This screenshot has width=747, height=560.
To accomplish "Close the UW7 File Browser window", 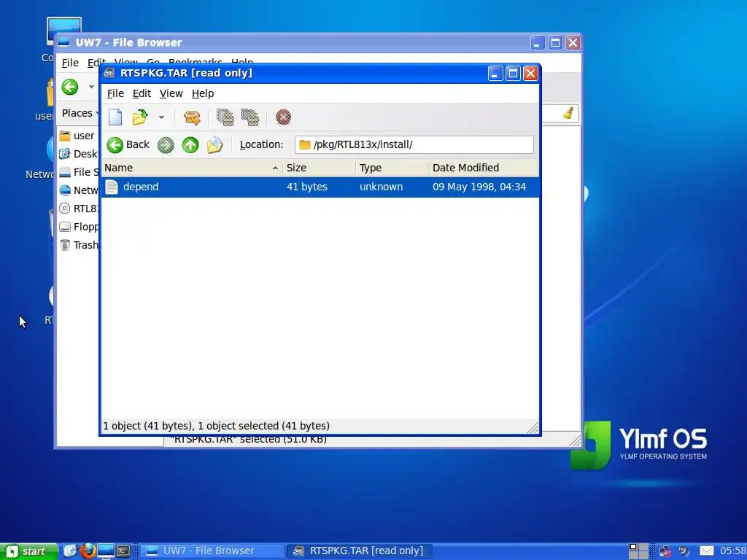I will [573, 43].
